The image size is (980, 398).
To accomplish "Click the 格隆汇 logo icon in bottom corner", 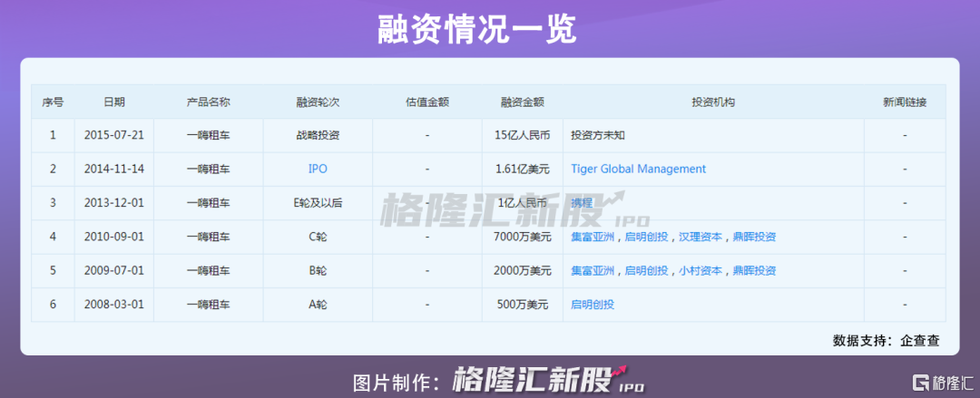I will click(920, 382).
